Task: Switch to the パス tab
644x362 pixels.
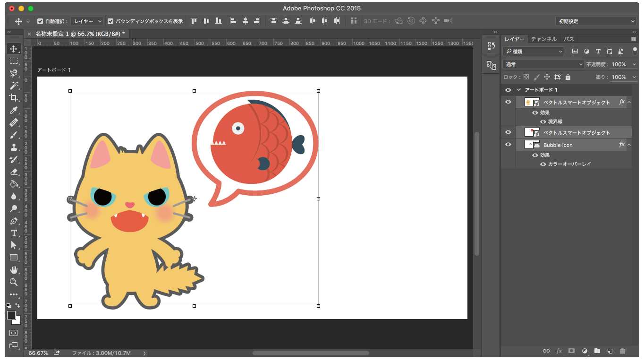Action: (x=568, y=39)
